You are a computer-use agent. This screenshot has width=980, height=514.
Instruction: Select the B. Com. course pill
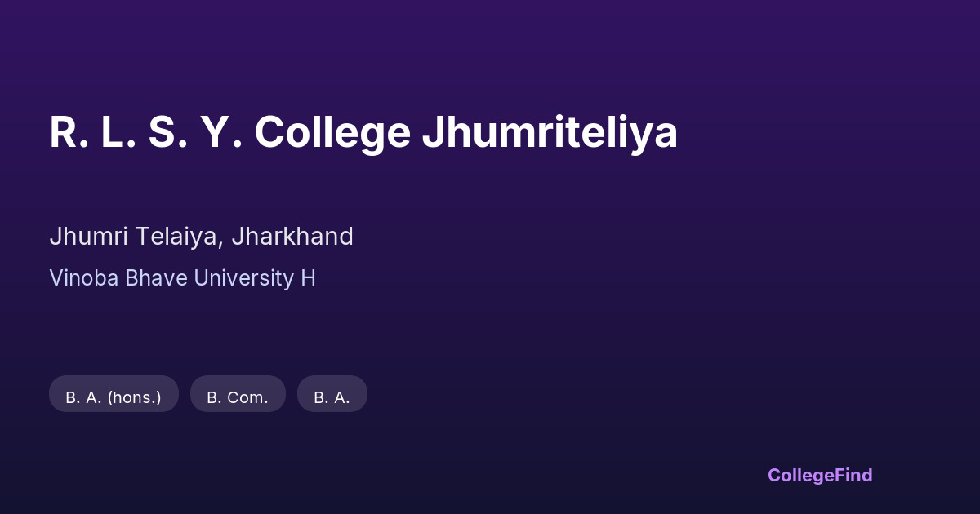click(238, 397)
